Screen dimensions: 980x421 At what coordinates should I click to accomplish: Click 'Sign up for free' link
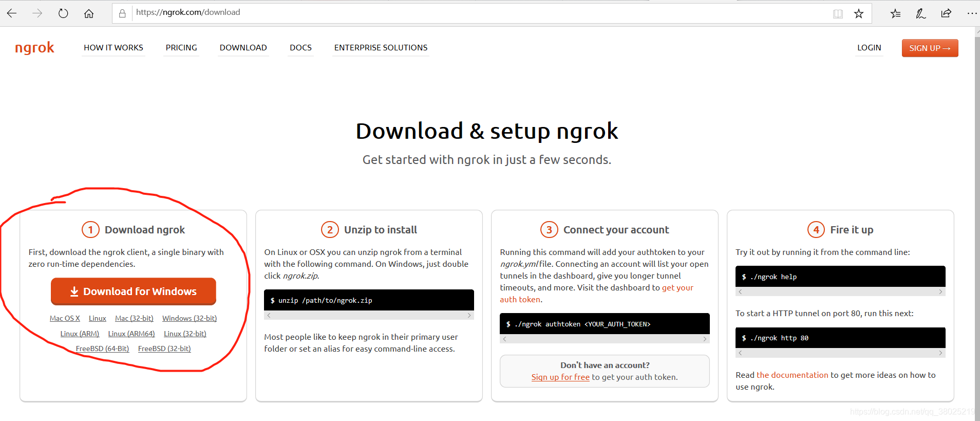click(560, 377)
